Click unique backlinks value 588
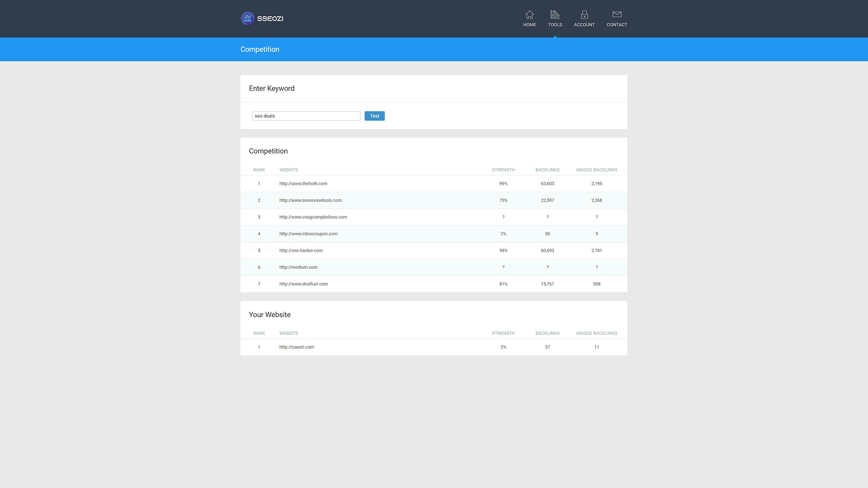 [x=597, y=284]
